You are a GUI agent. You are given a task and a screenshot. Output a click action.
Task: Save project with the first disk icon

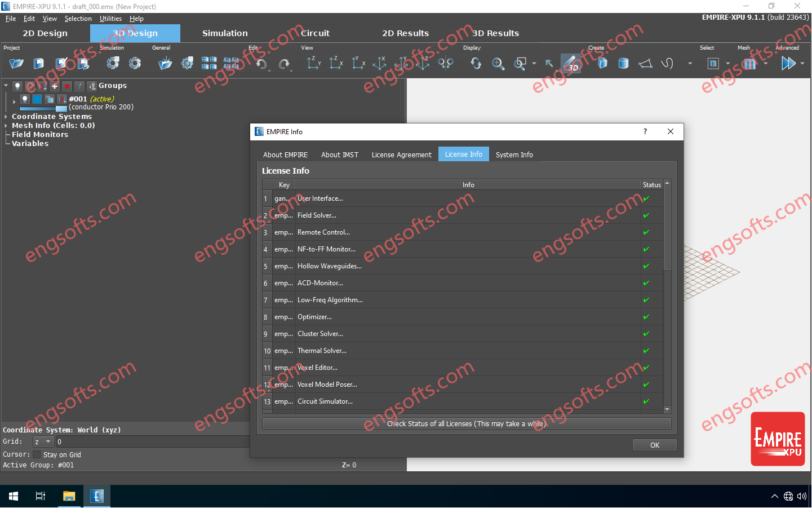pos(39,64)
